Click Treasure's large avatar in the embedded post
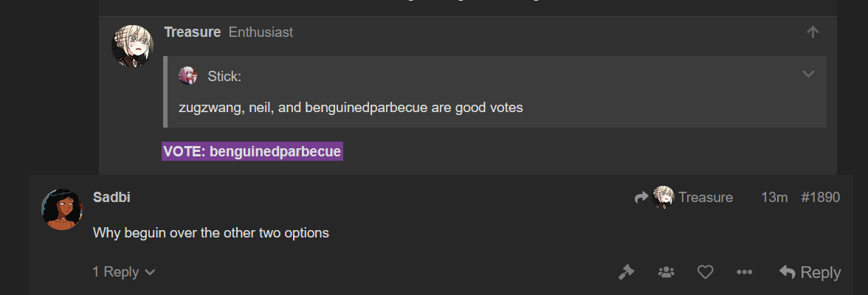This screenshot has height=295, width=868. pyautogui.click(x=132, y=46)
